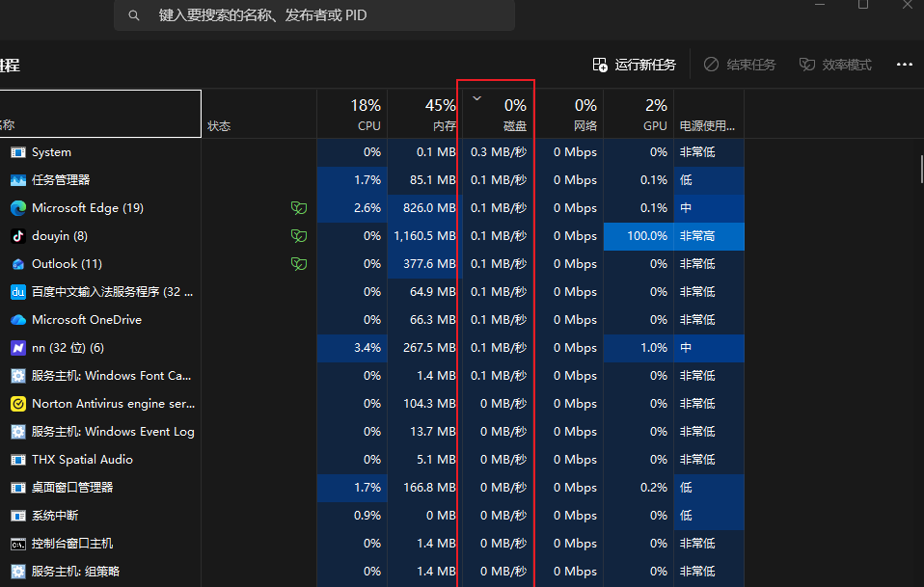Viewport: 924px width, 587px height.
Task: Click the green leaf badge next to douyin
Action: pyautogui.click(x=299, y=235)
